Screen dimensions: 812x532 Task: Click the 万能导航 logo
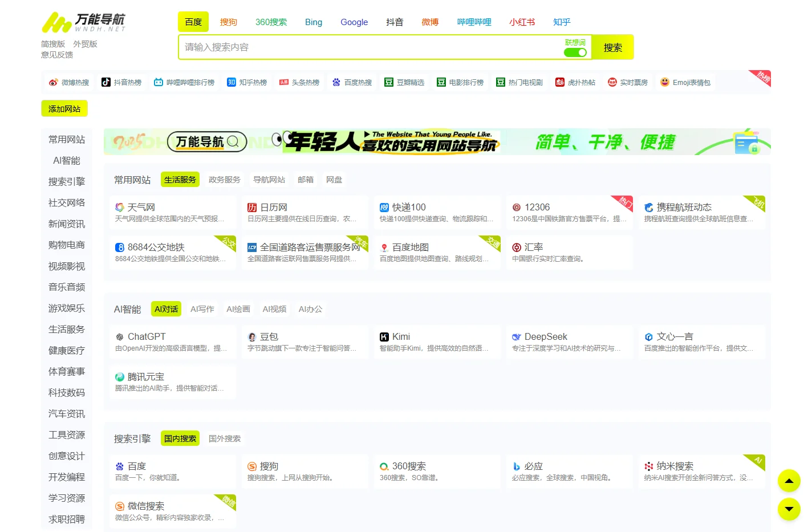pos(83,22)
